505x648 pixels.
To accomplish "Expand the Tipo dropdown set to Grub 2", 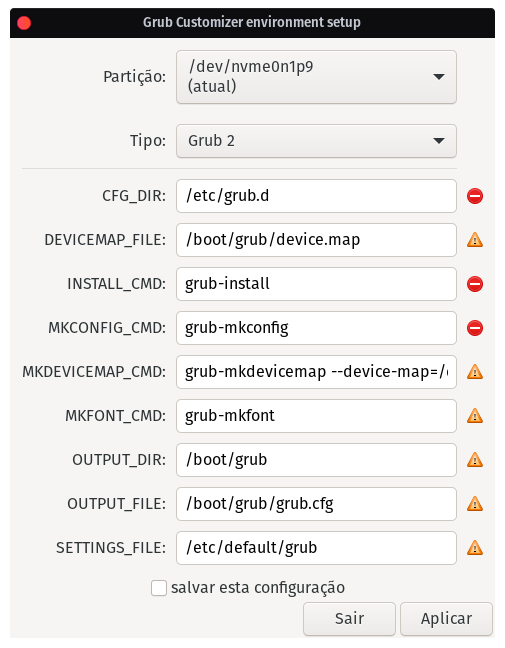I will (x=316, y=141).
